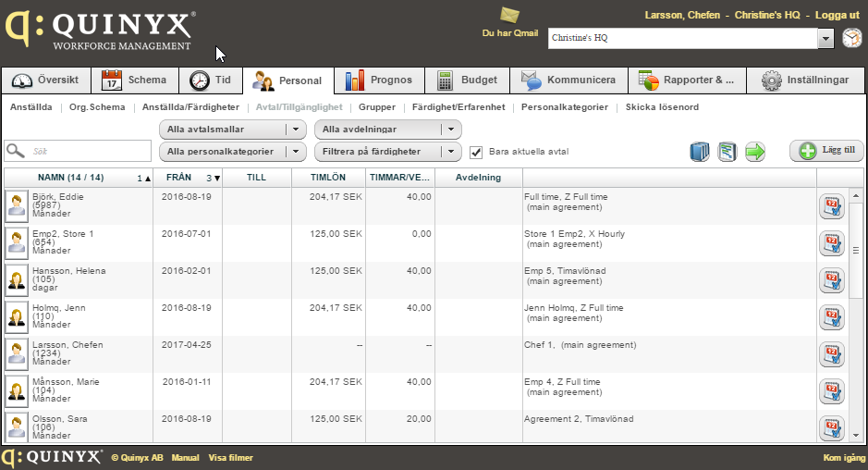Screen dimensions: 868x470
Task: Click Björk, Eddie's profile picture
Action: click(17, 206)
